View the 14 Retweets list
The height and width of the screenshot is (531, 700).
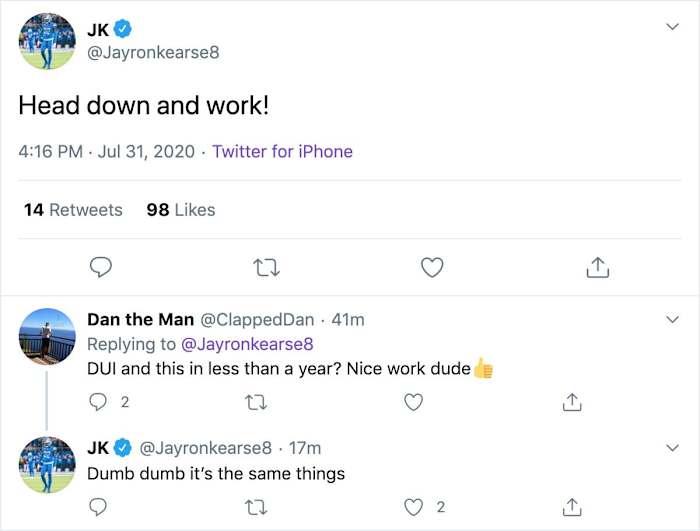[72, 210]
